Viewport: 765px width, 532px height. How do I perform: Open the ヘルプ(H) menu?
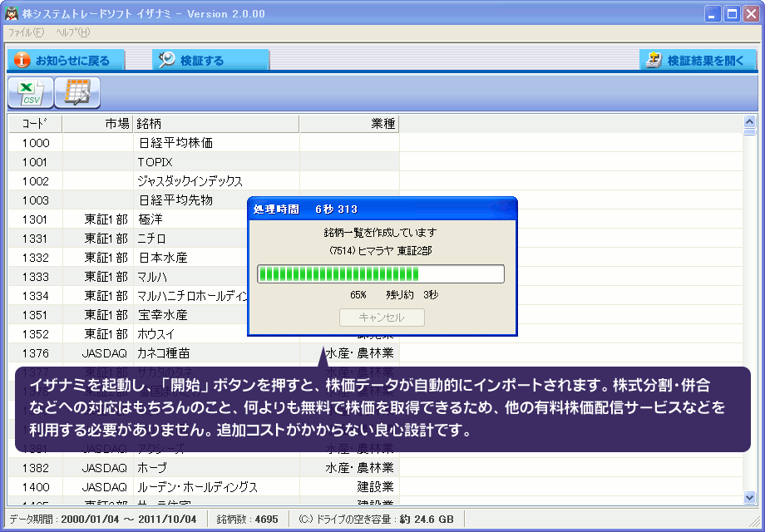click(73, 32)
